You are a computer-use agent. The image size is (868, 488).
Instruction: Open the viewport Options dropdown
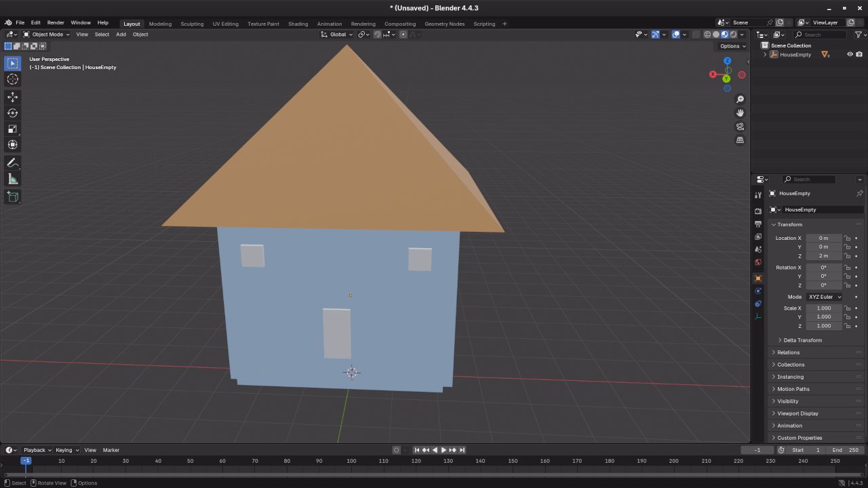(x=732, y=46)
